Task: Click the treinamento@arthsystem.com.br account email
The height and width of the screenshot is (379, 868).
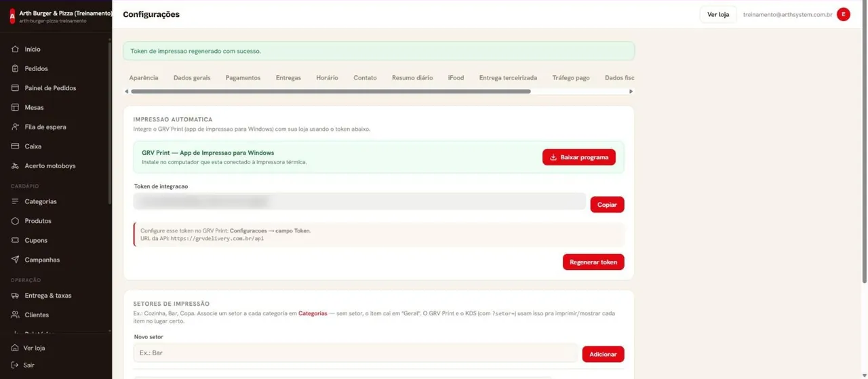Action: click(787, 14)
